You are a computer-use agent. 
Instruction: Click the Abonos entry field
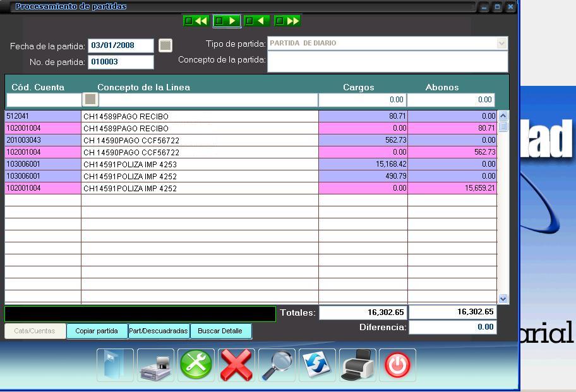point(451,100)
